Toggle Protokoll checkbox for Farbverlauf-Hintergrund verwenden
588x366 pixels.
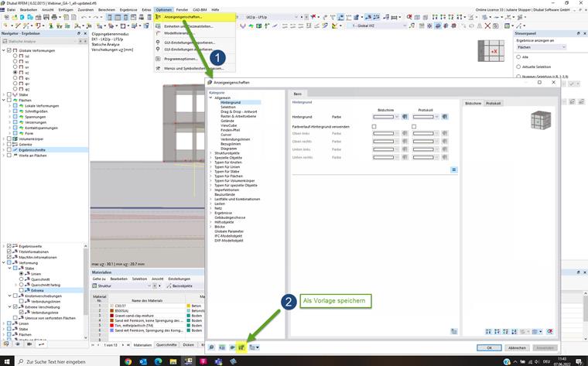[x=414, y=127]
